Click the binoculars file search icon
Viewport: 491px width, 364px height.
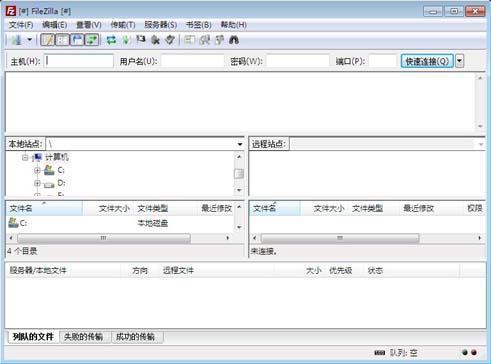pyautogui.click(x=234, y=40)
